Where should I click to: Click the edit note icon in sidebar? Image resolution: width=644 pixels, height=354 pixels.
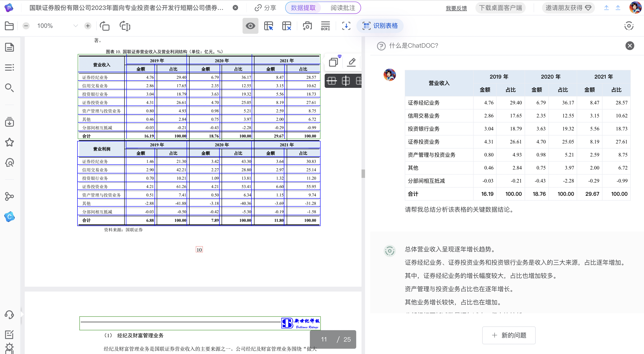[x=9, y=335]
